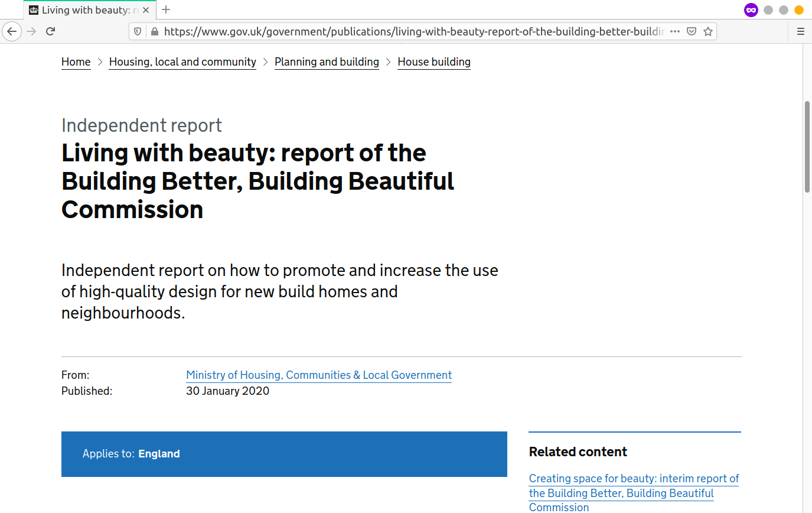812x513 pixels.
Task: Reload the page with the refresh icon
Action: (x=51, y=31)
